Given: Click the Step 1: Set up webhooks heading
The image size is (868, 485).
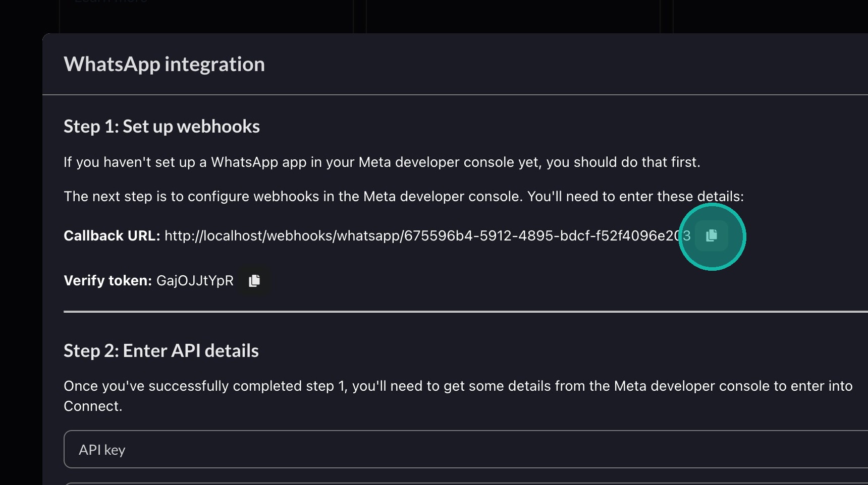Looking at the screenshot, I should pos(161,127).
